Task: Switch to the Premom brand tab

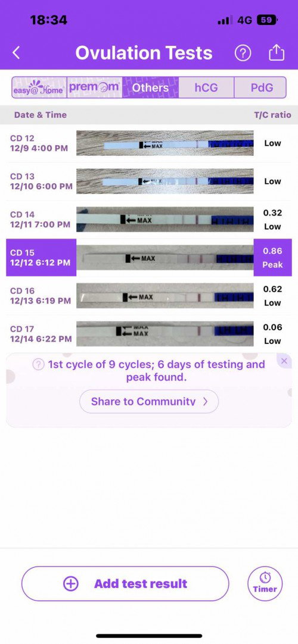Action: 95,87
